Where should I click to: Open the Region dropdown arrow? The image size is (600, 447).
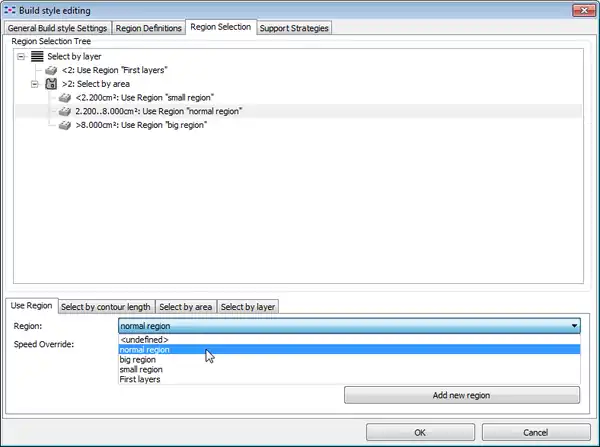click(574, 325)
